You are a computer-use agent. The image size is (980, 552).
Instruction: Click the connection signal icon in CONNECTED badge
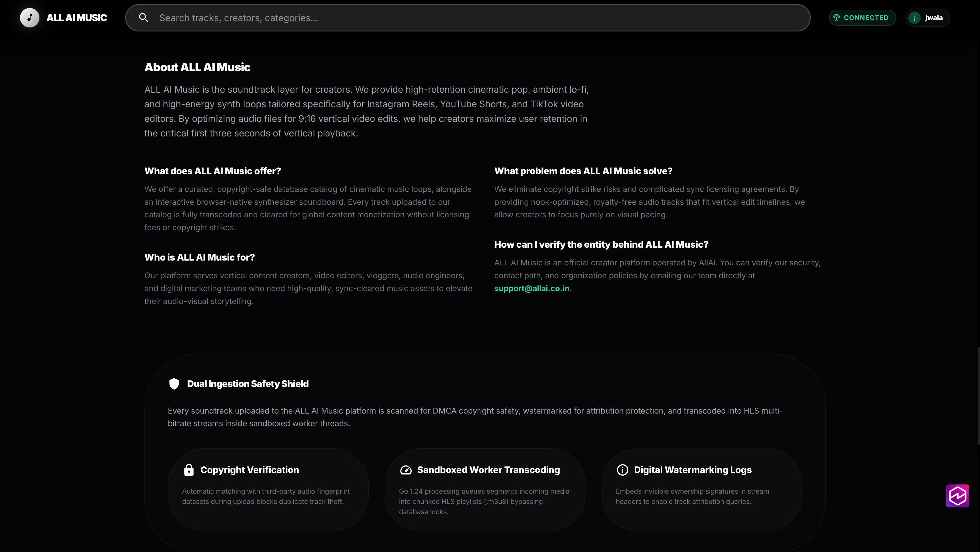[836, 17]
